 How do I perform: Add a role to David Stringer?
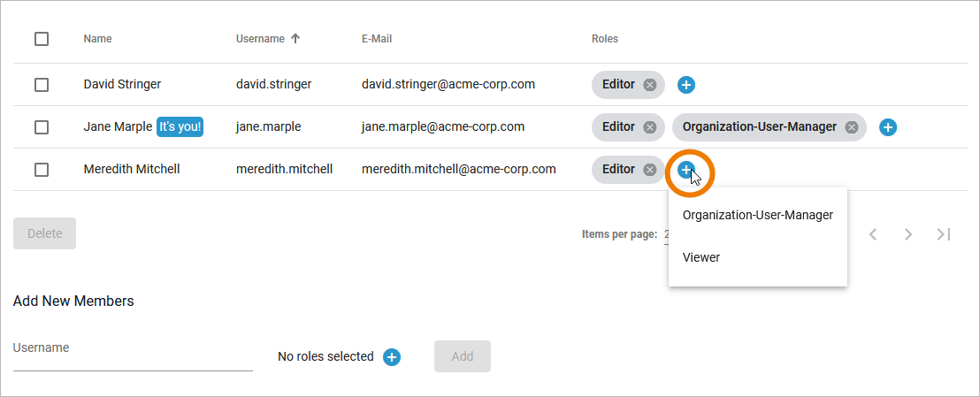tap(686, 85)
